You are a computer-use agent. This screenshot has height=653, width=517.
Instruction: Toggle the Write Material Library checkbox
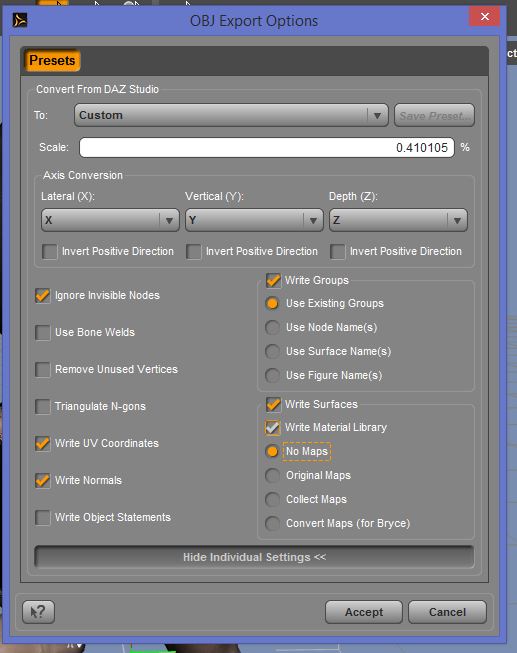click(272, 428)
